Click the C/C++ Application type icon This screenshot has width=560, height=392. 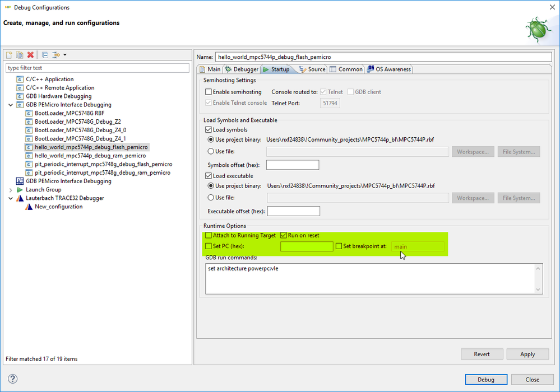(x=20, y=79)
